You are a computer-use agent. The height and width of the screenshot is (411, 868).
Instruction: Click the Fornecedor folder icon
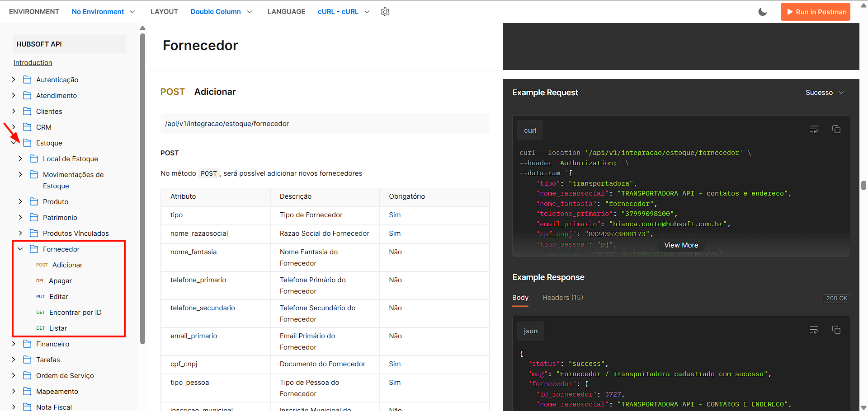pos(34,249)
